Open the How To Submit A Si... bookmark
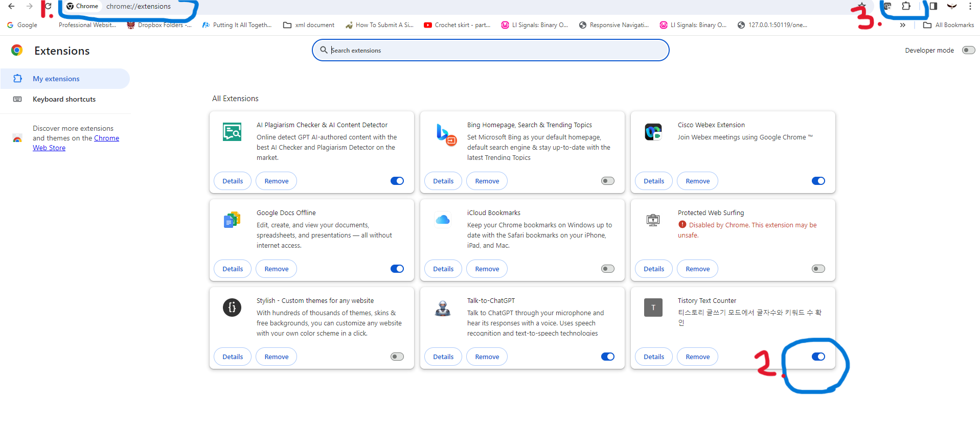The image size is (980, 425). [x=379, y=25]
